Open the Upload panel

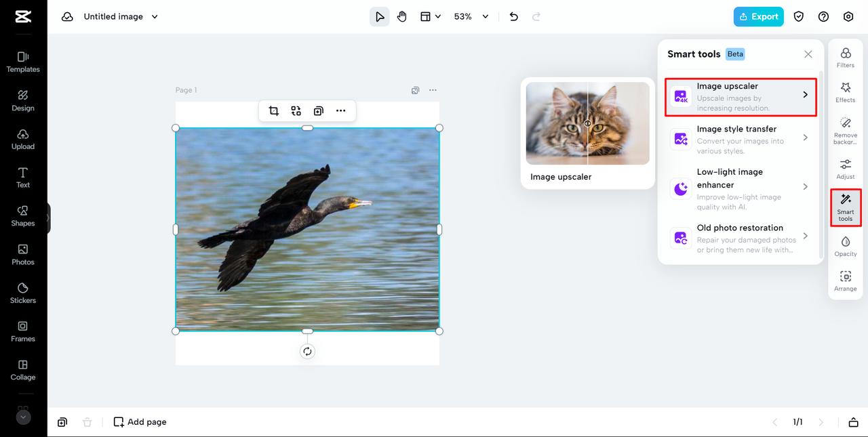click(x=23, y=139)
